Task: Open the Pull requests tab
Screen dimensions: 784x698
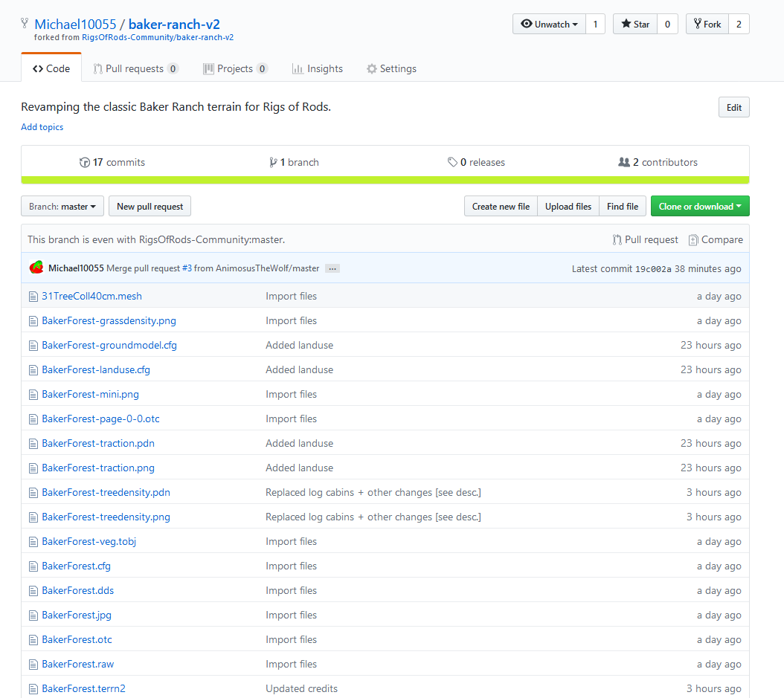Action: click(135, 68)
